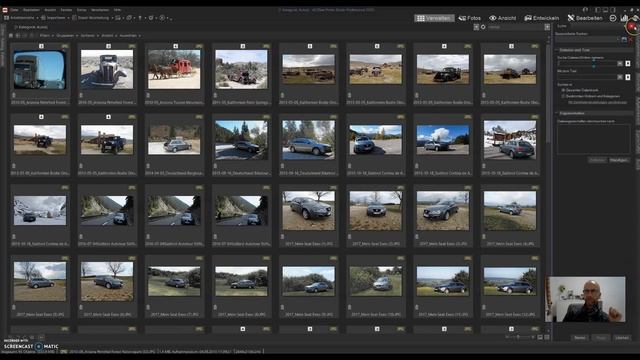The height and width of the screenshot is (360, 640).
Task: Select the white old truck front thumbnail
Action: pyautogui.click(x=107, y=69)
